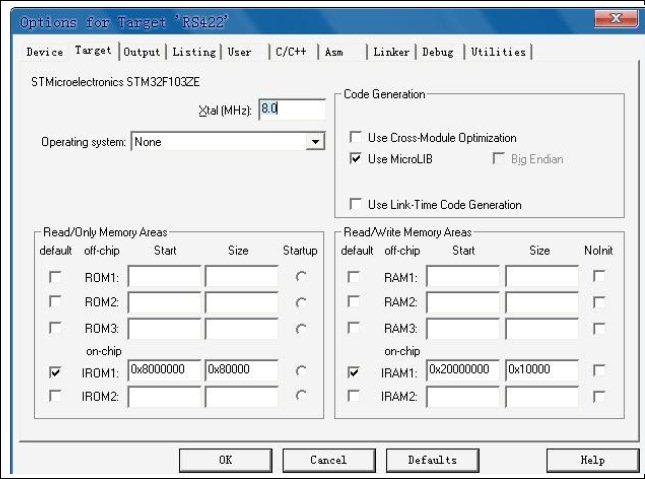Select IROM2 Startup radio button
645x479 pixels.
tap(301, 396)
